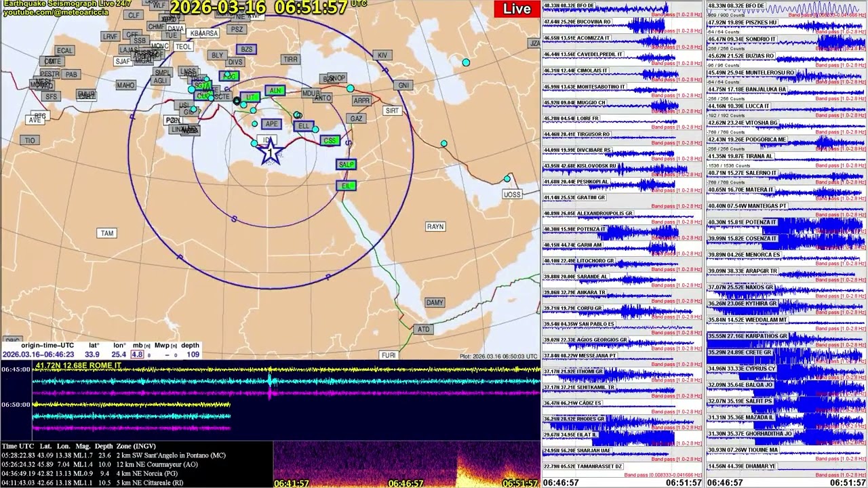Click the MUGGIO CH seismogram trace
Screen dimensions: 868x488
[622, 105]
